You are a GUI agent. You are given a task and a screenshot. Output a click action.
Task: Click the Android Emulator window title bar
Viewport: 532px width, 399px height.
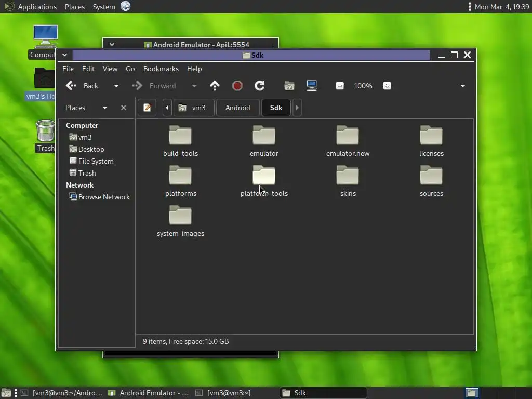coord(197,45)
